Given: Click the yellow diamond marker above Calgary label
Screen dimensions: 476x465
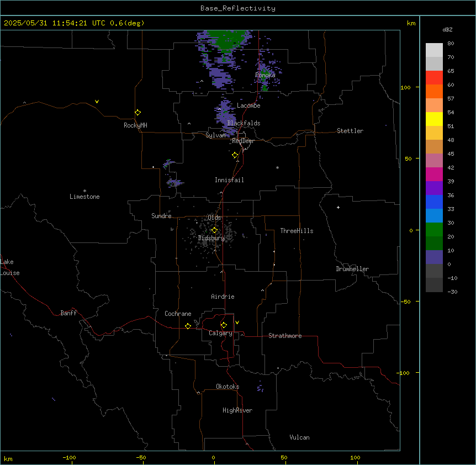Looking at the screenshot, I should [x=224, y=325].
